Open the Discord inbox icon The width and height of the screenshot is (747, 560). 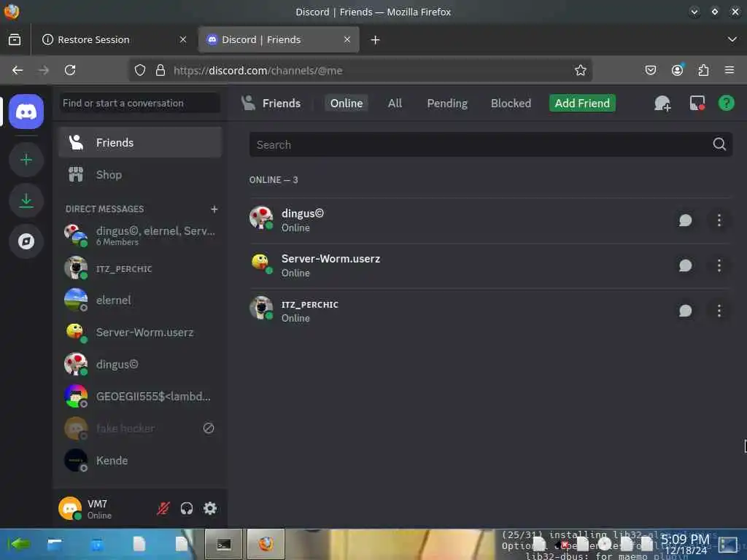click(697, 104)
